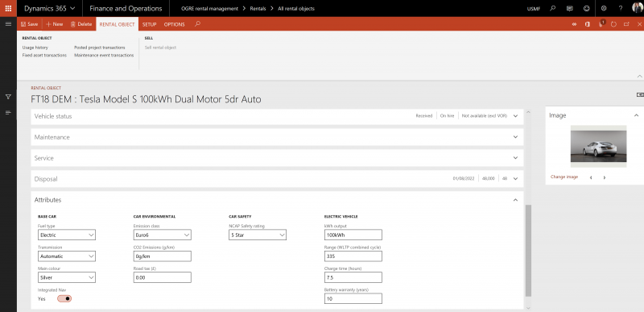
Task: Click the feedback smiley icon
Action: pyautogui.click(x=587, y=8)
